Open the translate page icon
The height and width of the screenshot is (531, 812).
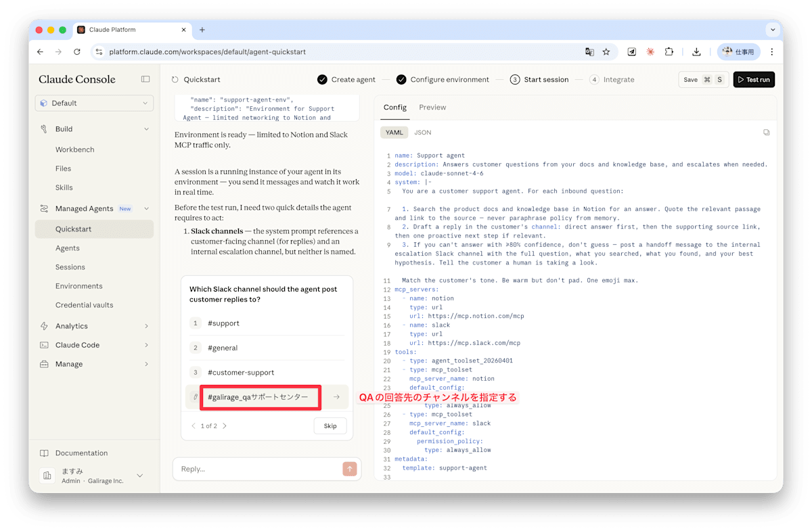(589, 51)
